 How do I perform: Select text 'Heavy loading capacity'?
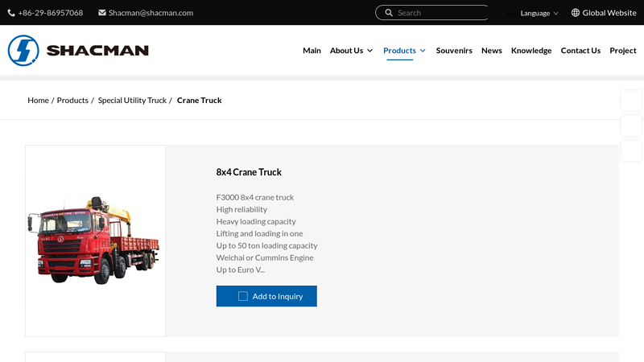pos(256,221)
